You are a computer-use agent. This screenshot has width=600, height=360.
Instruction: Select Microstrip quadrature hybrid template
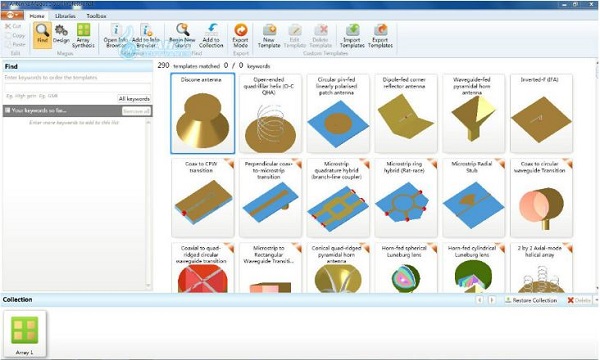(x=338, y=198)
